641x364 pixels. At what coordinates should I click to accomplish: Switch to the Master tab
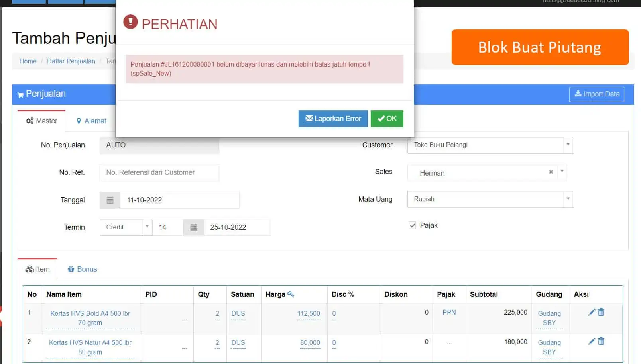click(x=41, y=121)
